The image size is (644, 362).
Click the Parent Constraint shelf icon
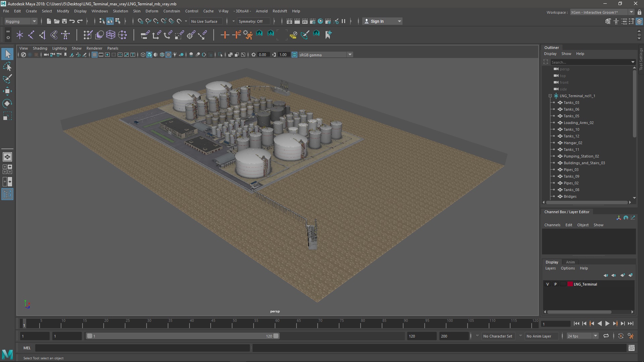145,35
